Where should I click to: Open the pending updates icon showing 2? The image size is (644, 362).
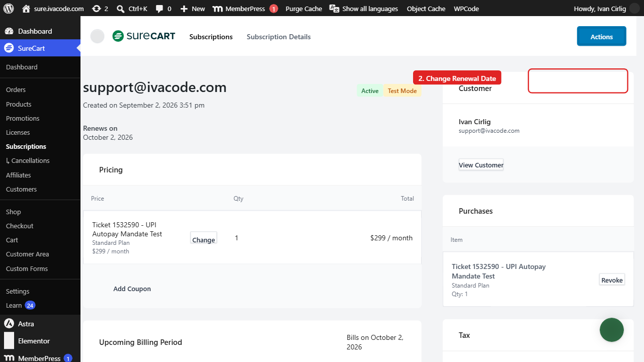(100, 9)
